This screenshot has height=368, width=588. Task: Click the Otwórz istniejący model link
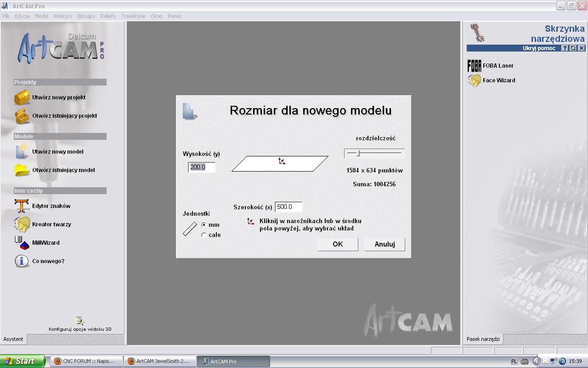point(63,170)
